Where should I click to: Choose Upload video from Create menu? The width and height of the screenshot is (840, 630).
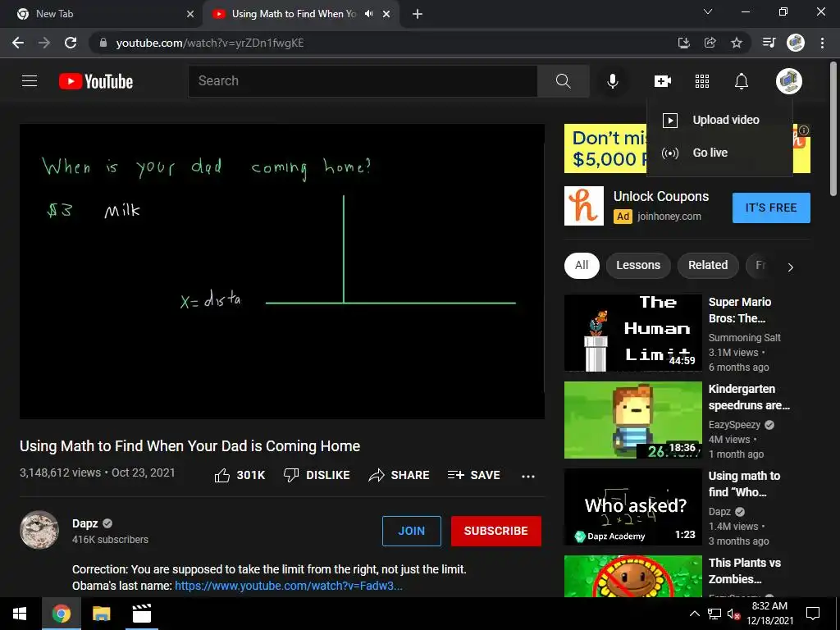pyautogui.click(x=719, y=120)
